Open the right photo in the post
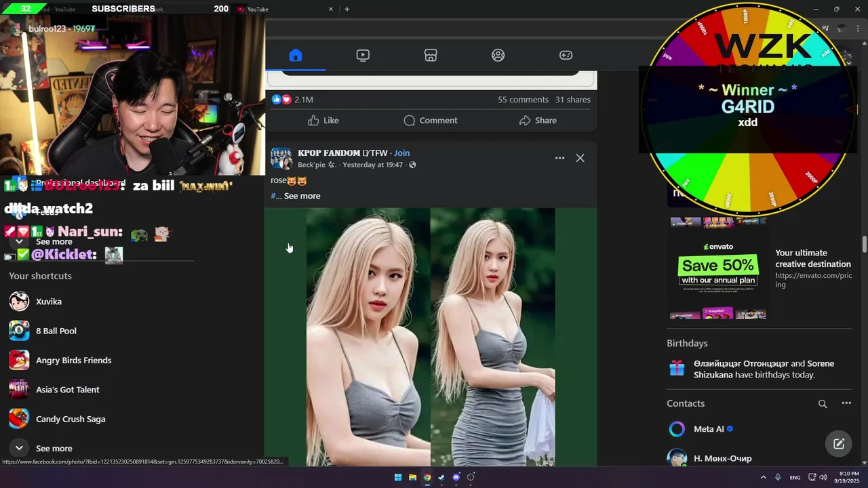 tap(493, 337)
